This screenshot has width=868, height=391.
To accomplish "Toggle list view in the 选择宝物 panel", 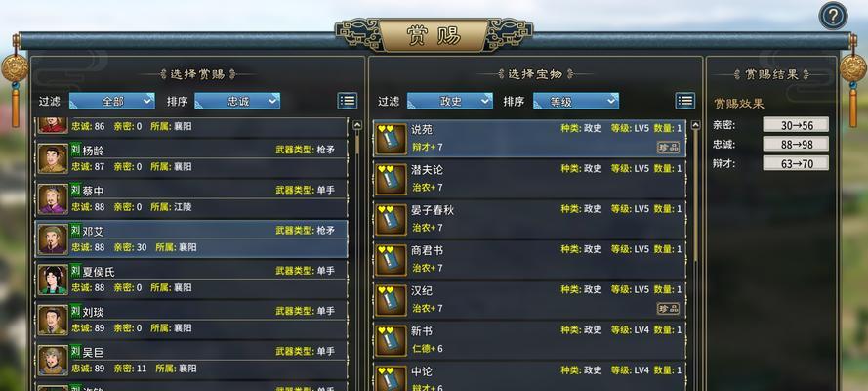I will (x=684, y=101).
